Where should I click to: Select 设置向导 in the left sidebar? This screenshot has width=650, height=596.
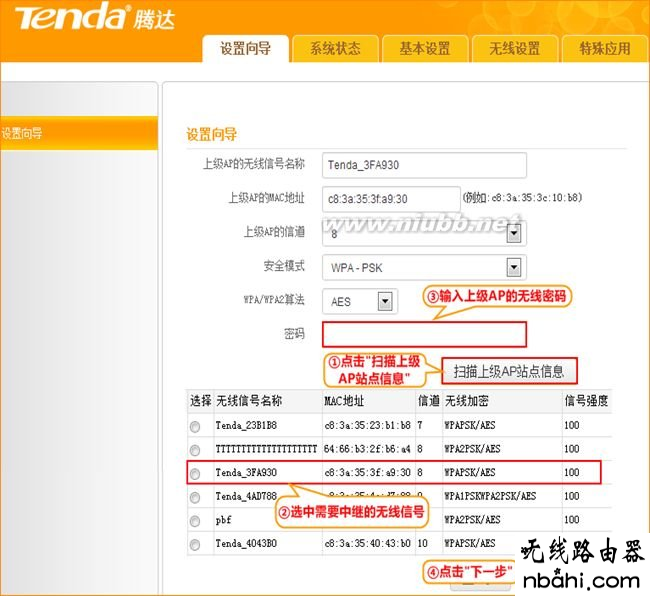tap(79, 133)
